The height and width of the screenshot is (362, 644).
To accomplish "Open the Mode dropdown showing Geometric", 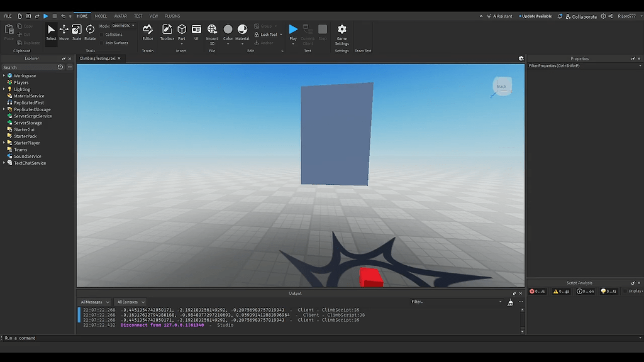I will click(121, 26).
